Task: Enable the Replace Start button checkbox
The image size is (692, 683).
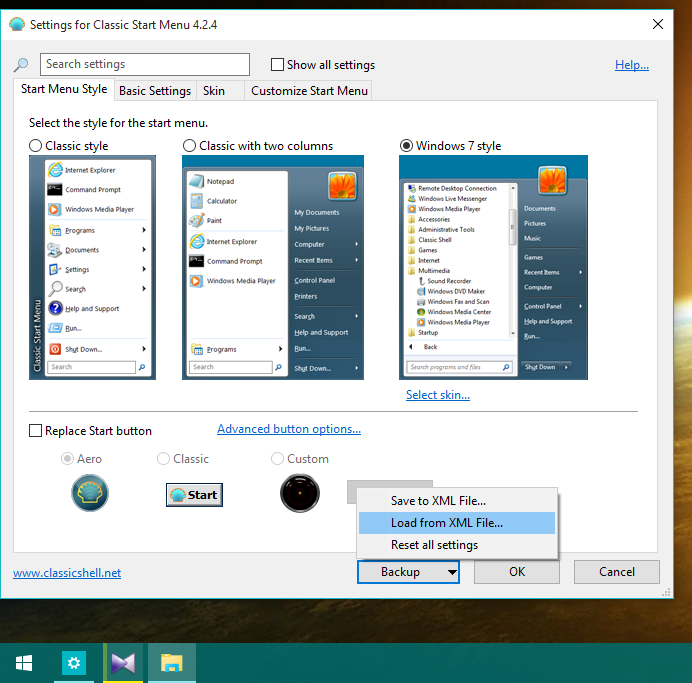Action: (x=35, y=430)
